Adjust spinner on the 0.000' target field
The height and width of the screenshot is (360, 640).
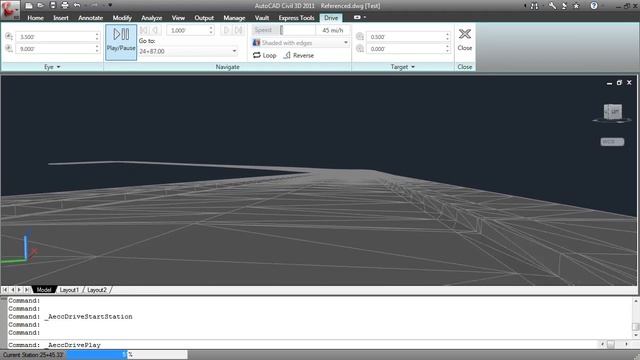tap(448, 49)
